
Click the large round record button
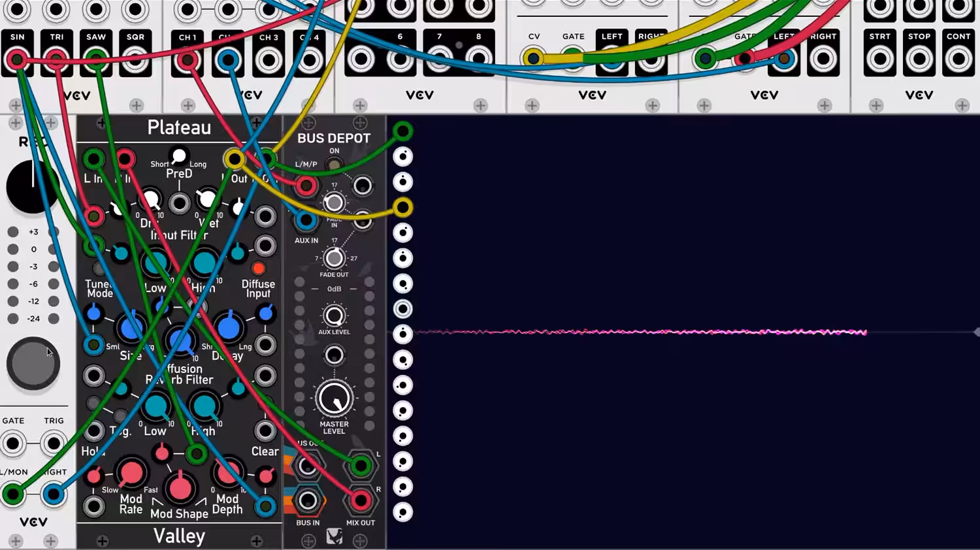(x=33, y=364)
